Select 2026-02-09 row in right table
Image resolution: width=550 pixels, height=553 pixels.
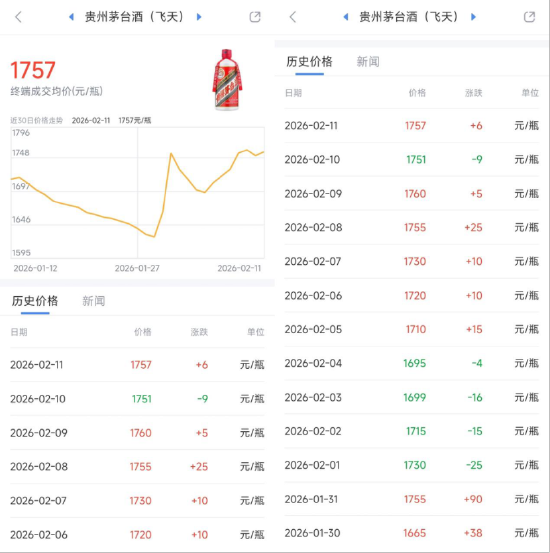(x=412, y=194)
